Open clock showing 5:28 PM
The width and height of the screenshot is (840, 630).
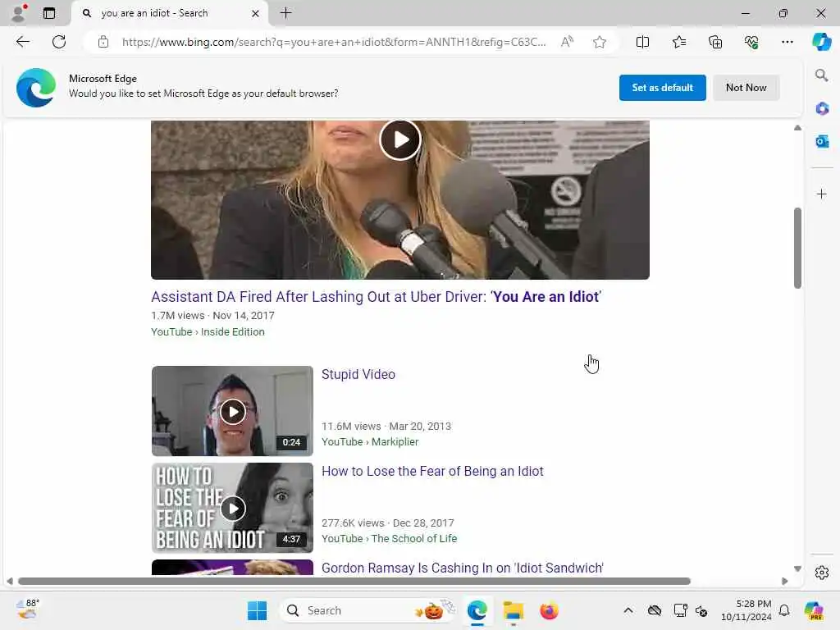(746, 610)
